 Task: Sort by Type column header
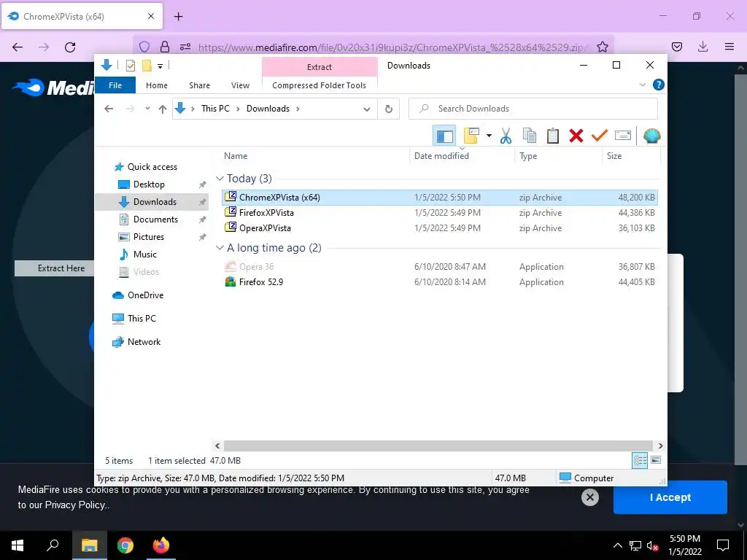[528, 156]
